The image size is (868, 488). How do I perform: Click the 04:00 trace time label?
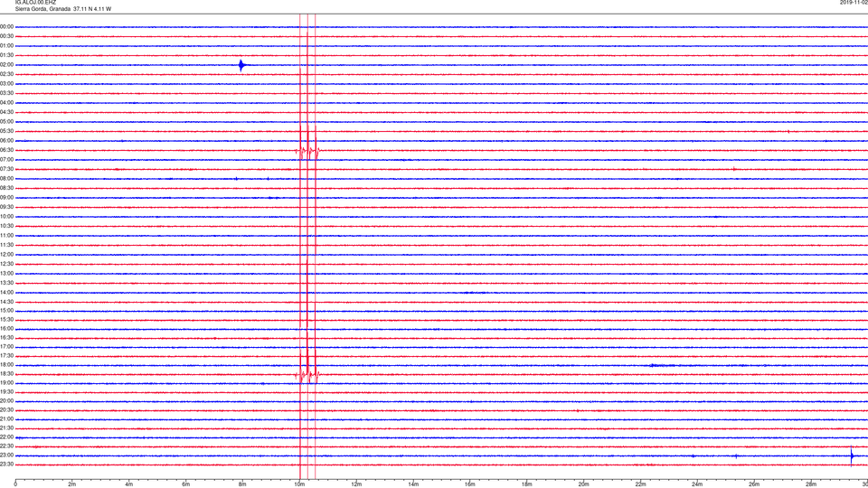[6, 102]
